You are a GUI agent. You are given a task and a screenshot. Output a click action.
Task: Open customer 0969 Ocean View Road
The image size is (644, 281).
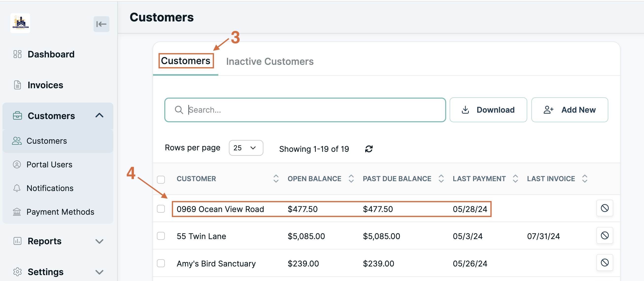220,209
